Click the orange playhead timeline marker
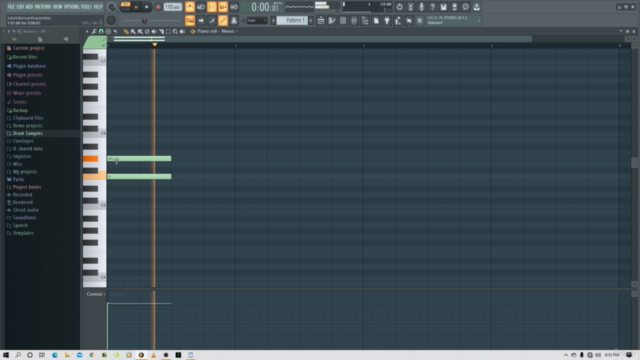The width and height of the screenshot is (640, 360). [x=155, y=44]
